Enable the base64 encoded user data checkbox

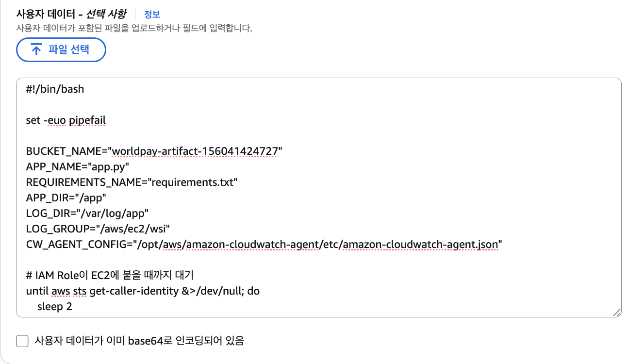coord(22,341)
